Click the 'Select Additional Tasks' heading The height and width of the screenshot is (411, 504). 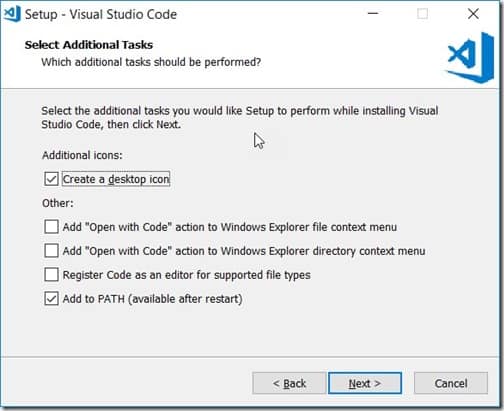[89, 45]
